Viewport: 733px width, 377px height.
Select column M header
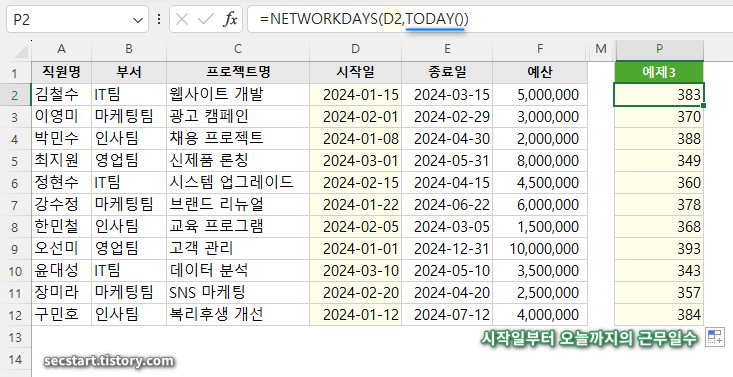click(601, 49)
